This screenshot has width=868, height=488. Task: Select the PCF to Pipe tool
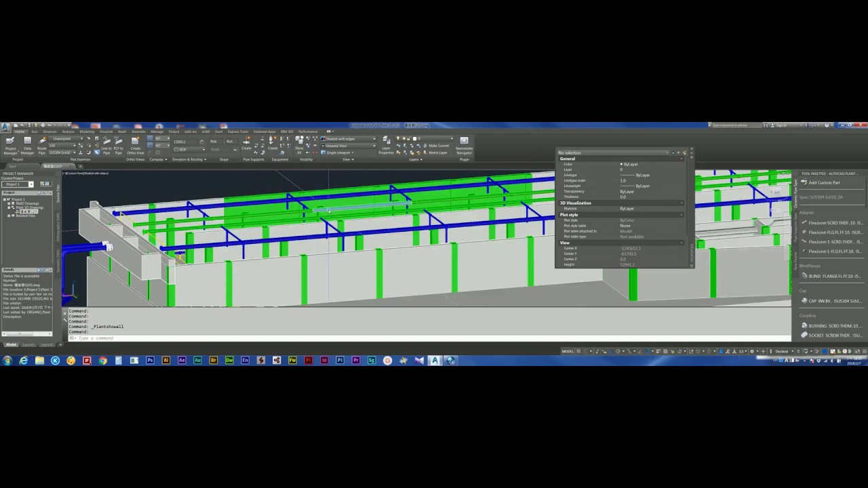119,146
